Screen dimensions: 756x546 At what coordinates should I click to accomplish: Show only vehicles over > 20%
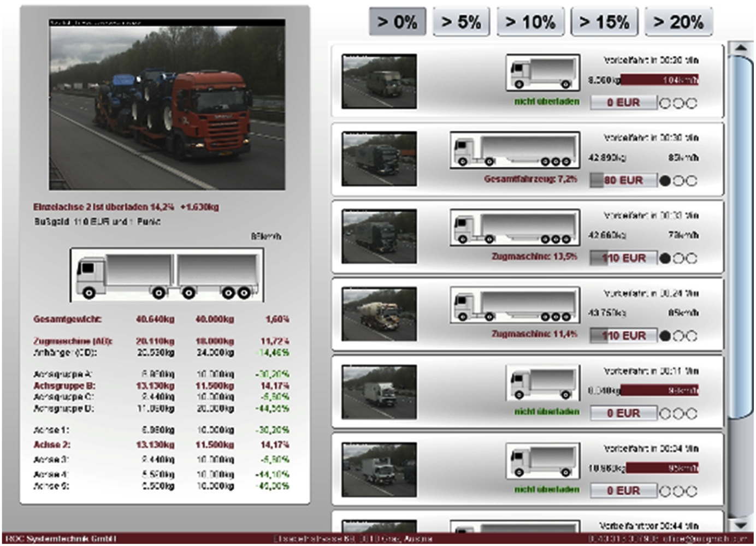678,22
